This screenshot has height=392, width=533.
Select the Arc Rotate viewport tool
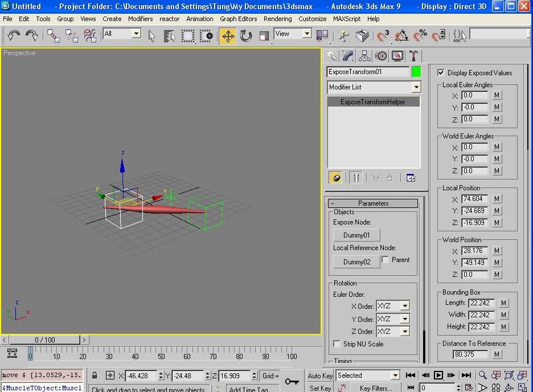(509, 387)
